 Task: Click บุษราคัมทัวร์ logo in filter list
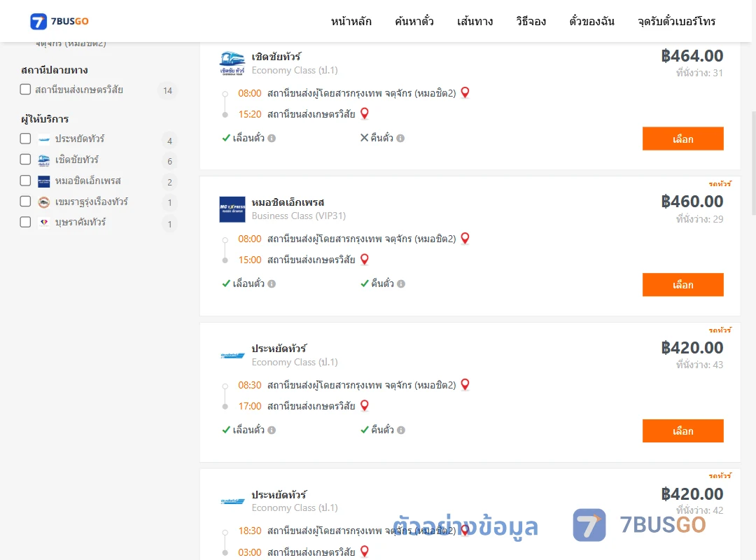[44, 223]
